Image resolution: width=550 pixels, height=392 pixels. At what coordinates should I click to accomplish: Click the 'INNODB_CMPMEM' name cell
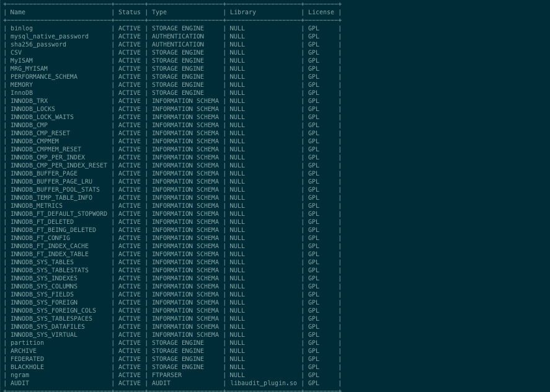[34, 141]
